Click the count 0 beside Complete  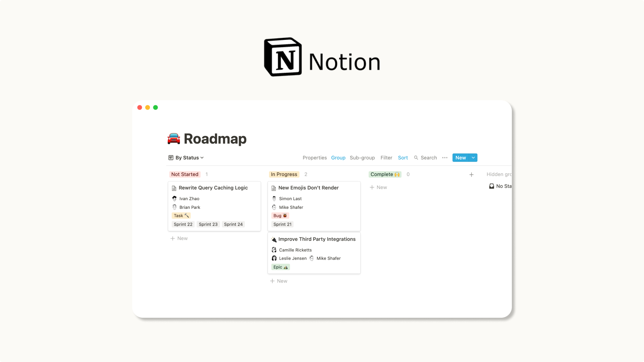[408, 174]
